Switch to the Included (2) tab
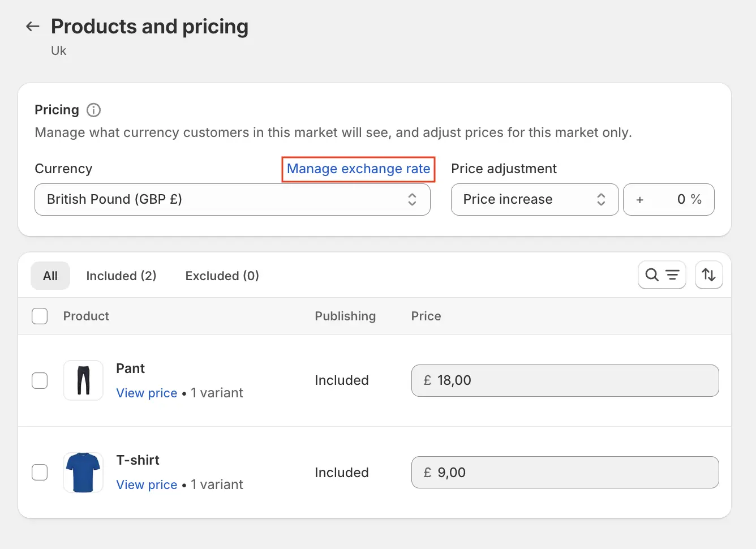 tap(121, 276)
